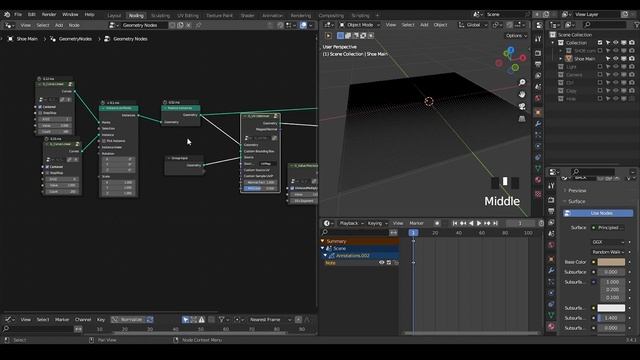Switch to the Layout workspace tab
This screenshot has height=360, width=640.
coord(114,16)
